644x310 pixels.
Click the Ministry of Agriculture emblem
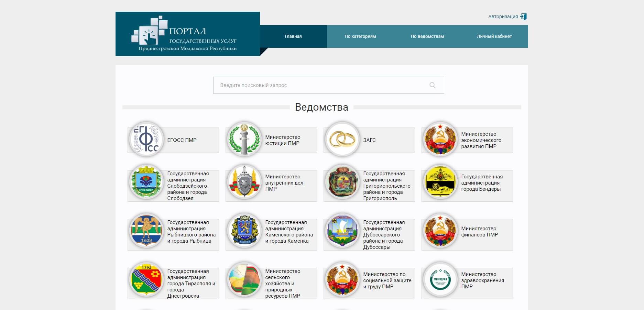click(x=244, y=280)
